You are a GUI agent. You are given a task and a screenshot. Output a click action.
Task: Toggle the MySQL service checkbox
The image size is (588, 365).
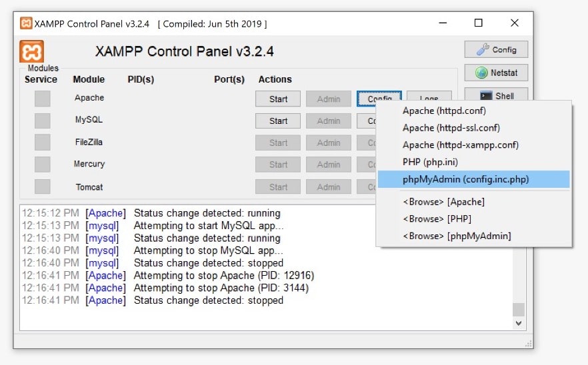coord(43,121)
